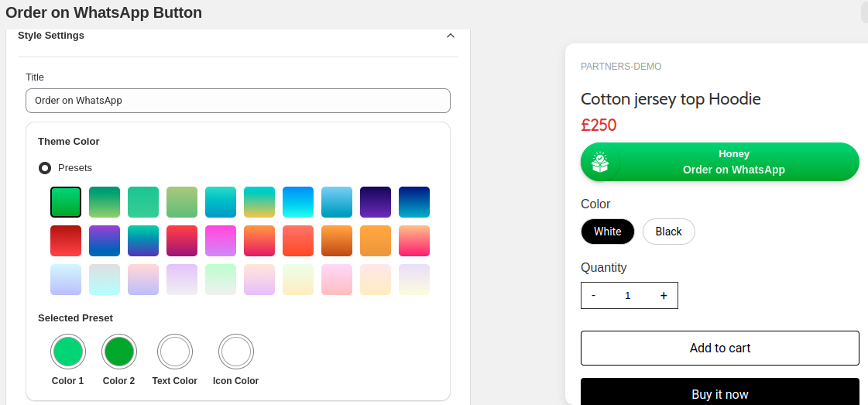Viewport: 868px width, 405px height.
Task: Decrease quantity with the minus button
Action: [593, 296]
